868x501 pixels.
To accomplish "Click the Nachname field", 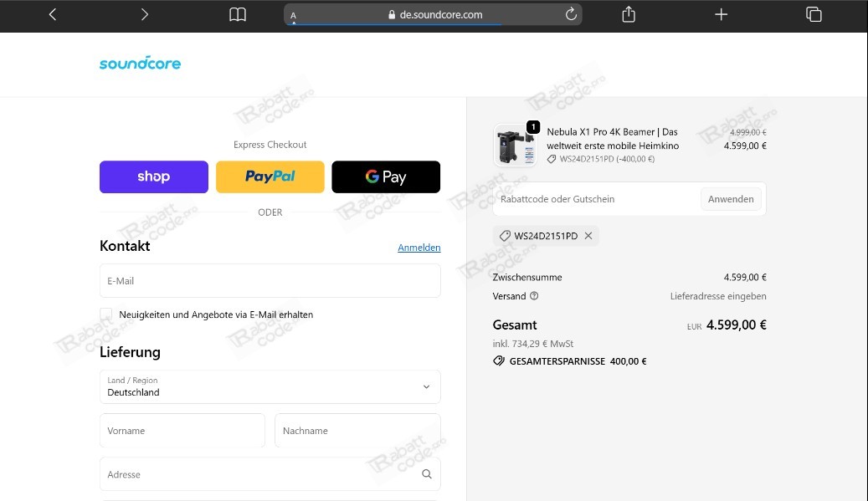I will 357,430.
